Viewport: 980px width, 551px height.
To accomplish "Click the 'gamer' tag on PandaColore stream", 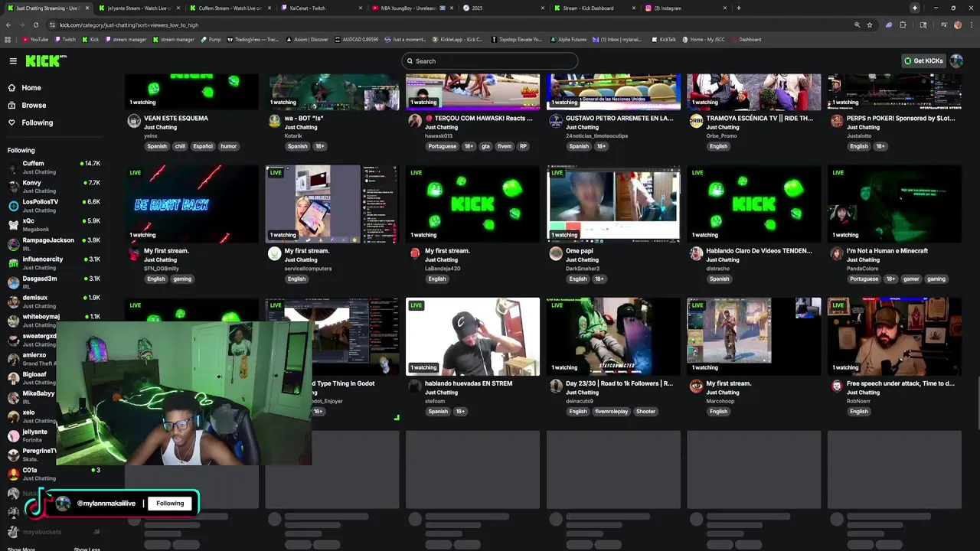I will (911, 279).
